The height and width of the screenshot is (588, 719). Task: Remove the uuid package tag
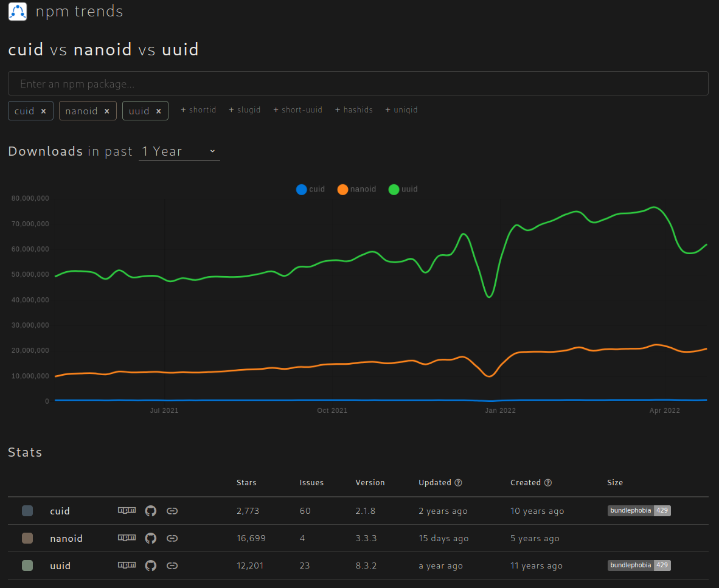point(159,111)
